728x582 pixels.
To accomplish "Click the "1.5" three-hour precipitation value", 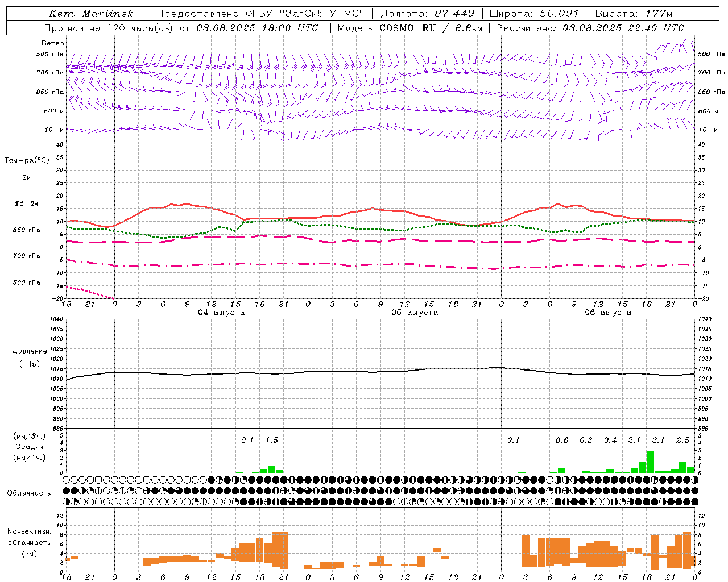I will pos(272,440).
